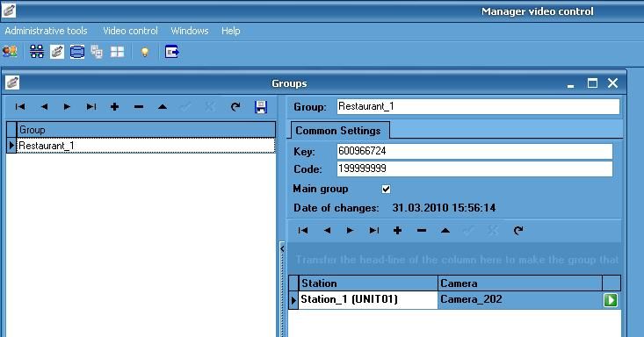644x337 pixels.
Task: Go to previous record in group list navigator
Action: pos(44,107)
